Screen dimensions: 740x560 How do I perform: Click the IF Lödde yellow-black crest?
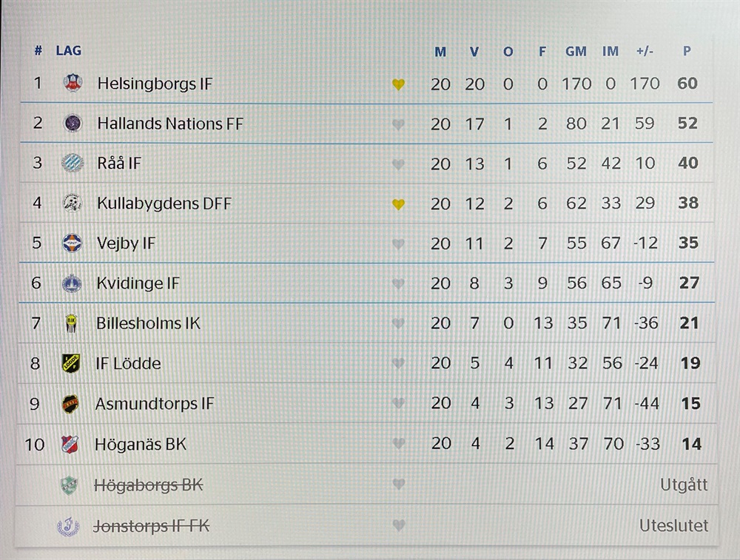(71, 363)
